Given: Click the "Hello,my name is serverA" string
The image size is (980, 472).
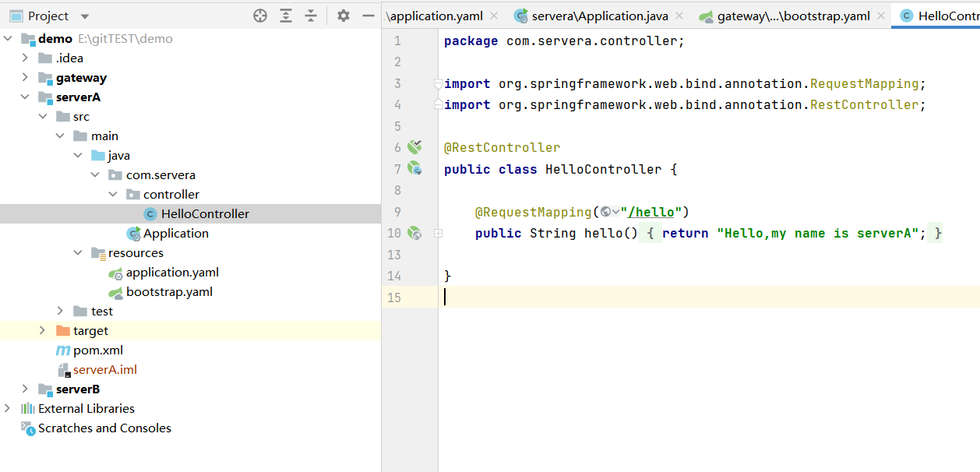Looking at the screenshot, I should tap(818, 233).
